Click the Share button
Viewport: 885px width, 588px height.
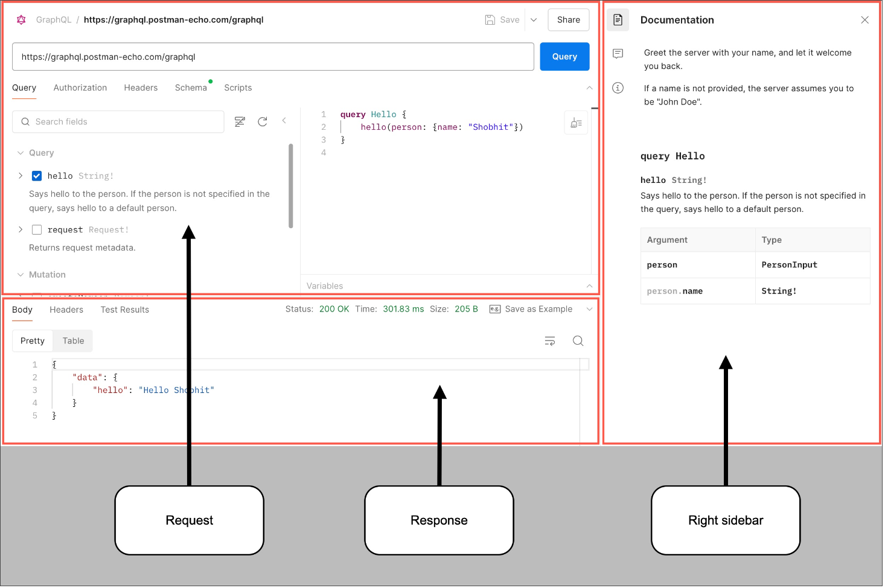[x=567, y=19]
